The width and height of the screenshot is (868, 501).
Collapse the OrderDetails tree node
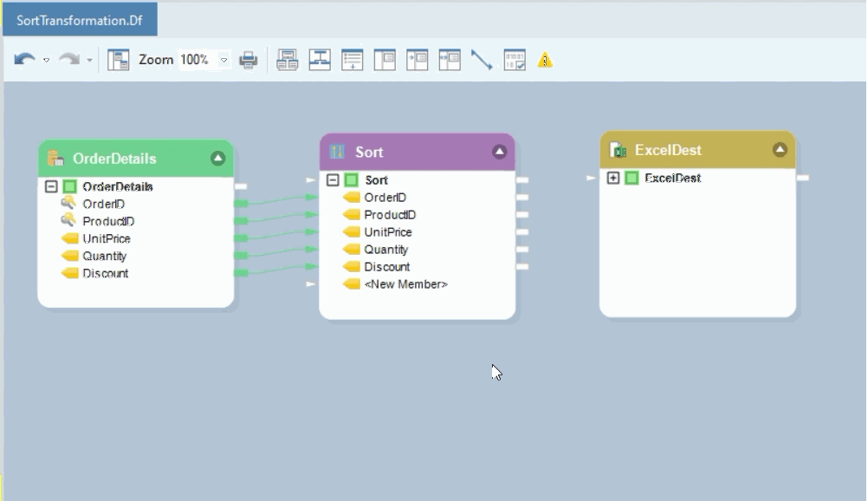pos(51,186)
